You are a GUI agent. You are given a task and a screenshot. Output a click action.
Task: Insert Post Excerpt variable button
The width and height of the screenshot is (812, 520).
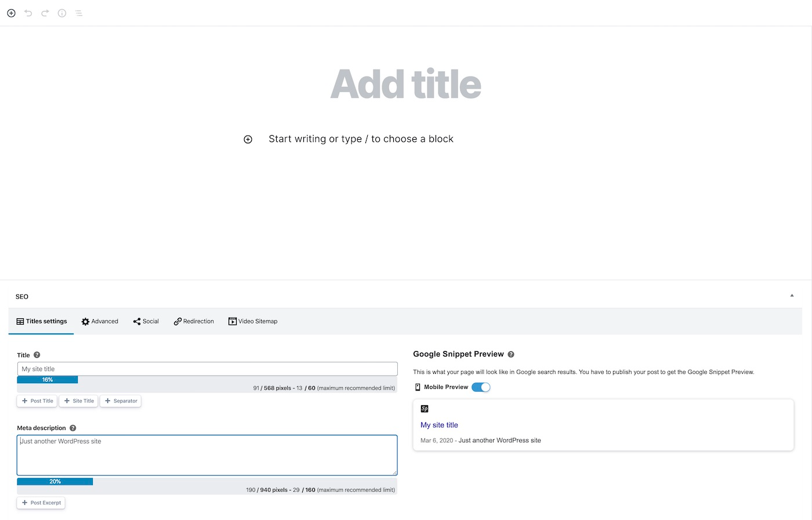(41, 503)
